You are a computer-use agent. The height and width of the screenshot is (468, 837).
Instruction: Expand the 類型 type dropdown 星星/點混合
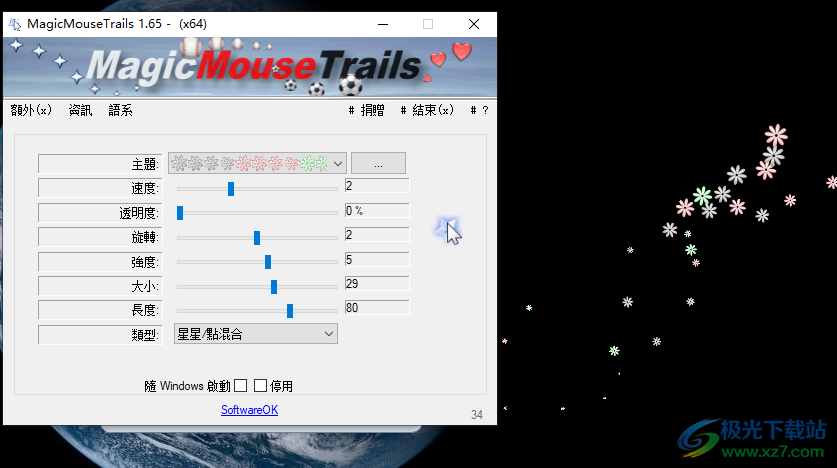point(256,334)
